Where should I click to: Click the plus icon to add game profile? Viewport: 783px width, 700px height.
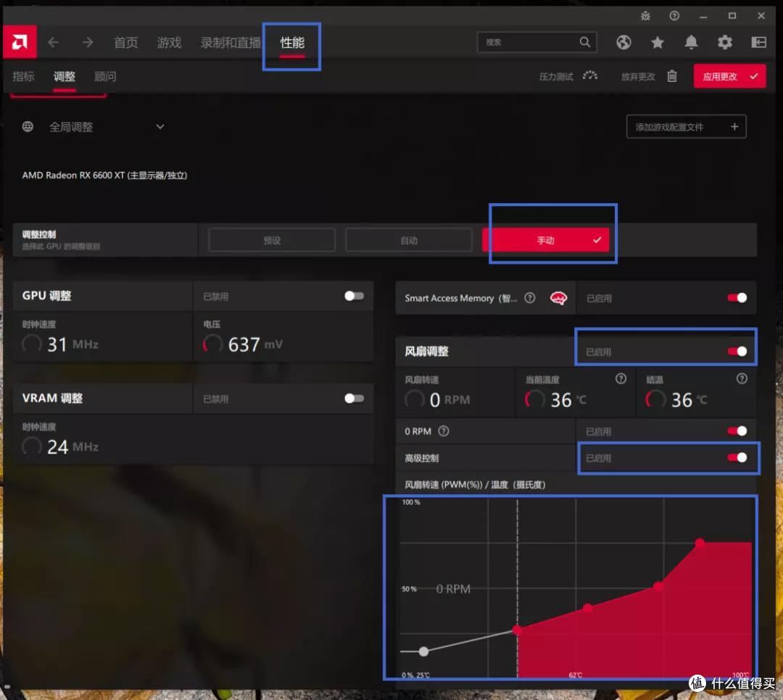coord(734,126)
